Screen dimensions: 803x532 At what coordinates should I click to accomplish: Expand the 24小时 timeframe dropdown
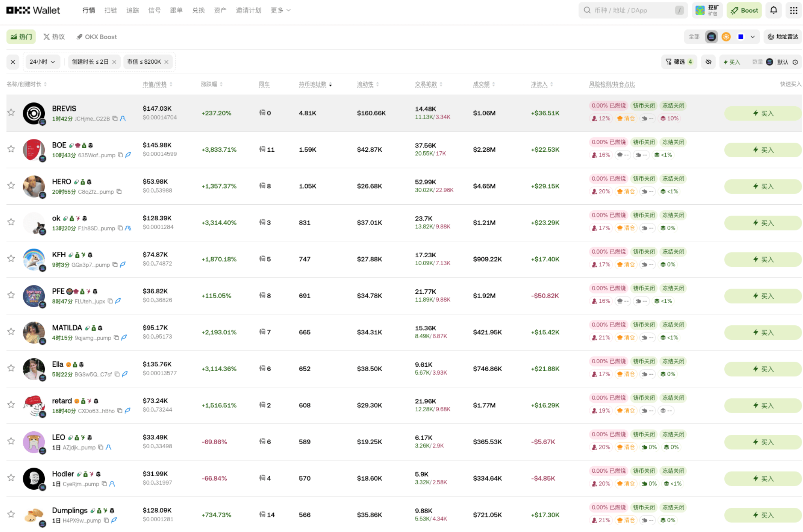pyautogui.click(x=42, y=62)
